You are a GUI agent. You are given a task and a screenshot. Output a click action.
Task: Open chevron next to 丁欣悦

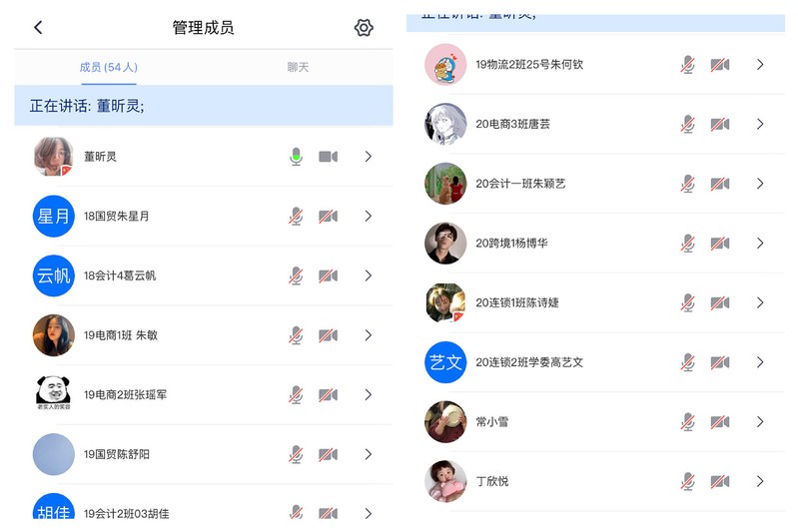(760, 481)
